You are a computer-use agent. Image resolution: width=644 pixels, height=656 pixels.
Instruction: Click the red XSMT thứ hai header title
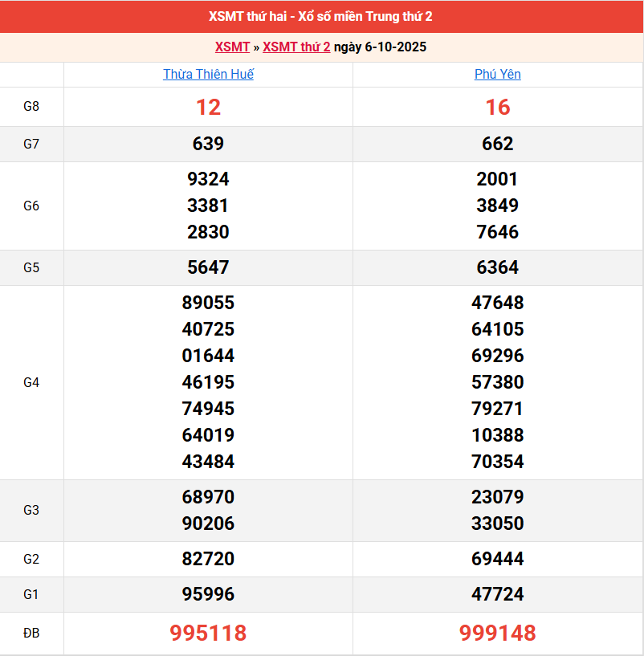pyautogui.click(x=321, y=17)
